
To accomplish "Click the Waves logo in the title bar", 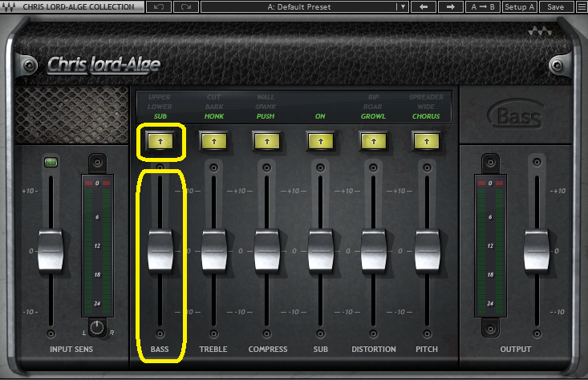I will point(10,7).
